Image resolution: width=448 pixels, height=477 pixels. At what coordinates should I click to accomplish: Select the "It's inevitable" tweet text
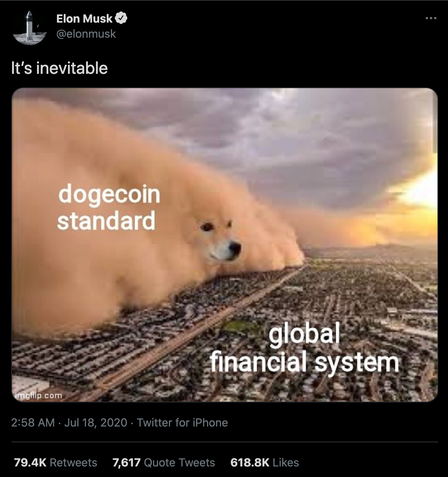click(x=59, y=68)
